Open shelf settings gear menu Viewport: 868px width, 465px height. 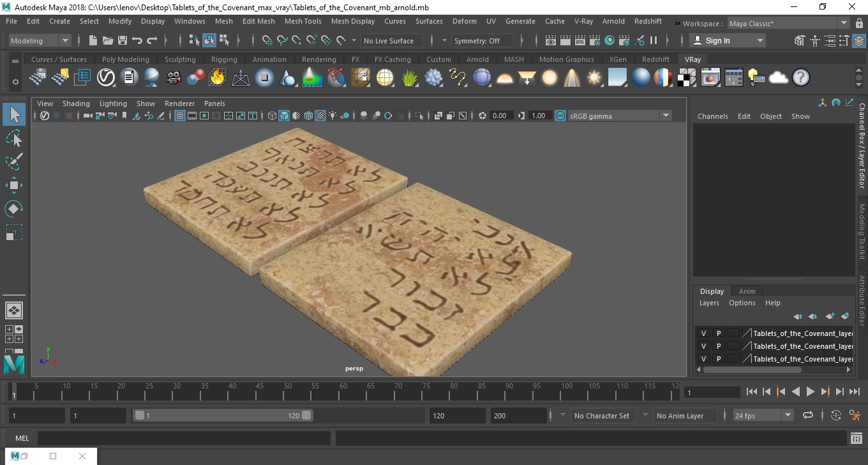point(15,82)
